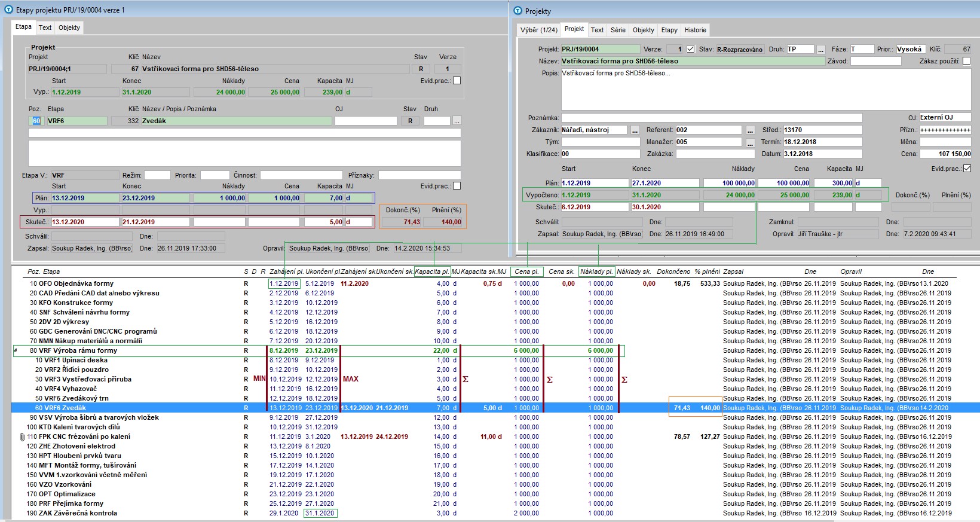Screen dimensions: 980x522
Task: Click the Termín field 18.12.2018
Action: [822, 142]
